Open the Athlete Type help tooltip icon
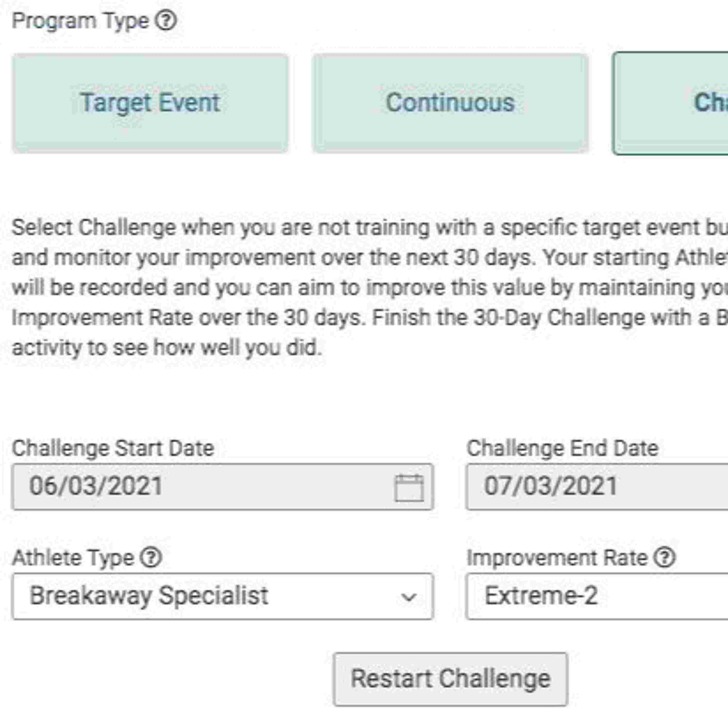Viewport: 728px width, 728px height. tap(151, 557)
